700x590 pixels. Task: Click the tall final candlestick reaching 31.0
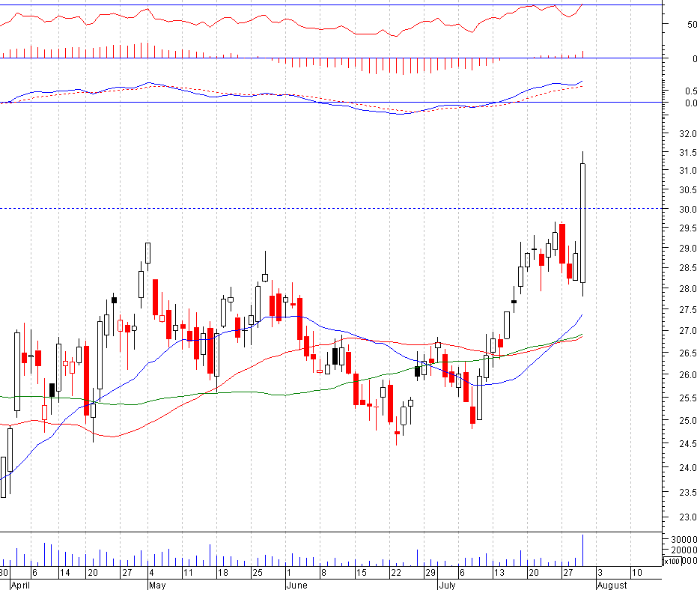(582, 223)
